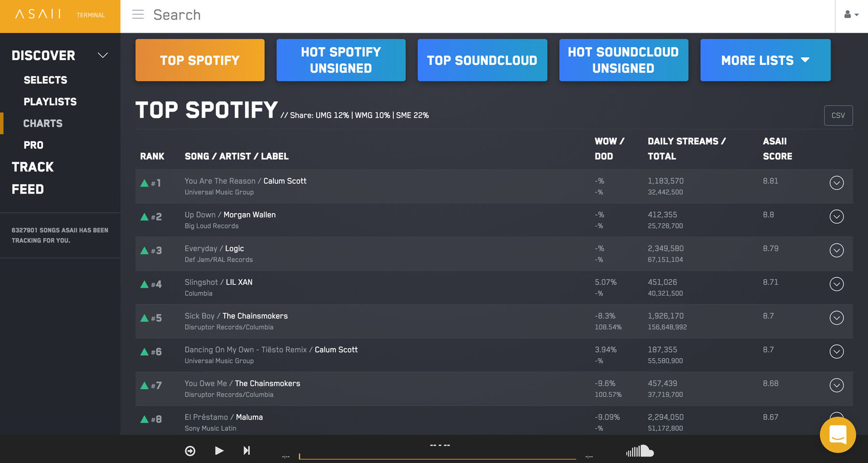Open the hamburger menu icon

click(138, 15)
